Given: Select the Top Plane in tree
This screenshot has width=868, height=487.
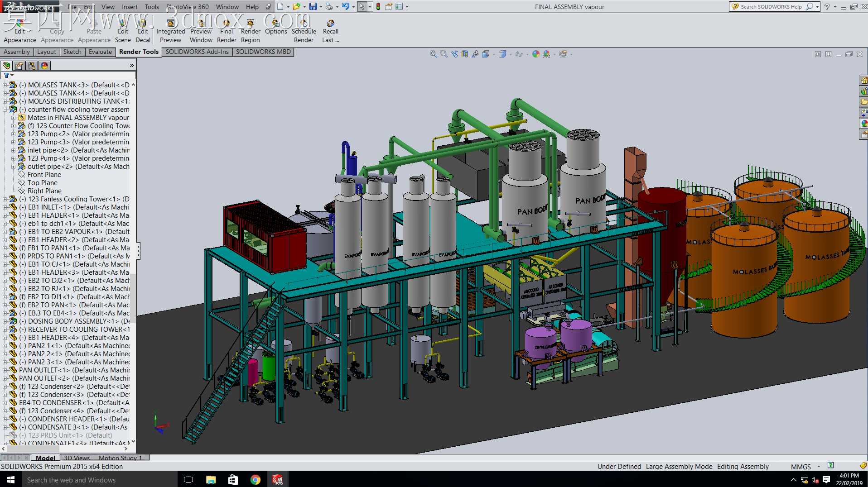Looking at the screenshot, I should click(42, 183).
